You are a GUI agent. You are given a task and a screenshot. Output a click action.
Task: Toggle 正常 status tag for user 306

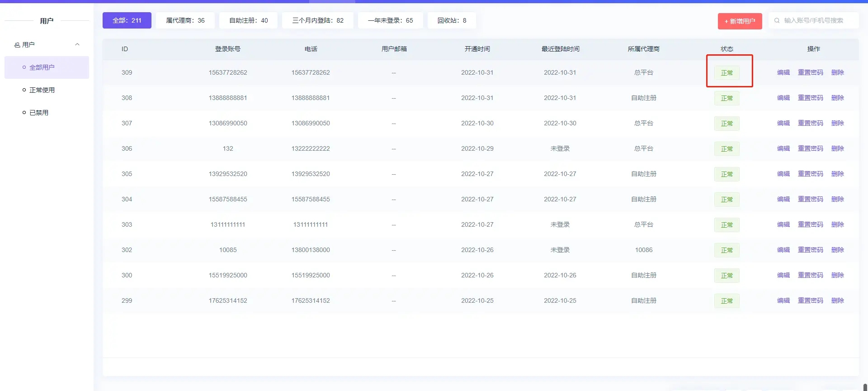pos(726,149)
